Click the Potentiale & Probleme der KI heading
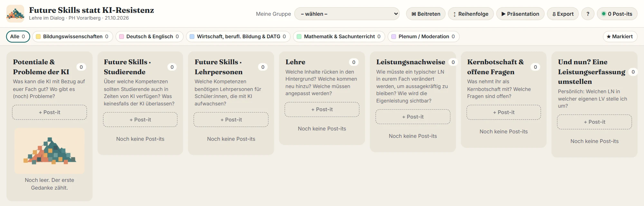The width and height of the screenshot is (644, 206). coord(41,67)
